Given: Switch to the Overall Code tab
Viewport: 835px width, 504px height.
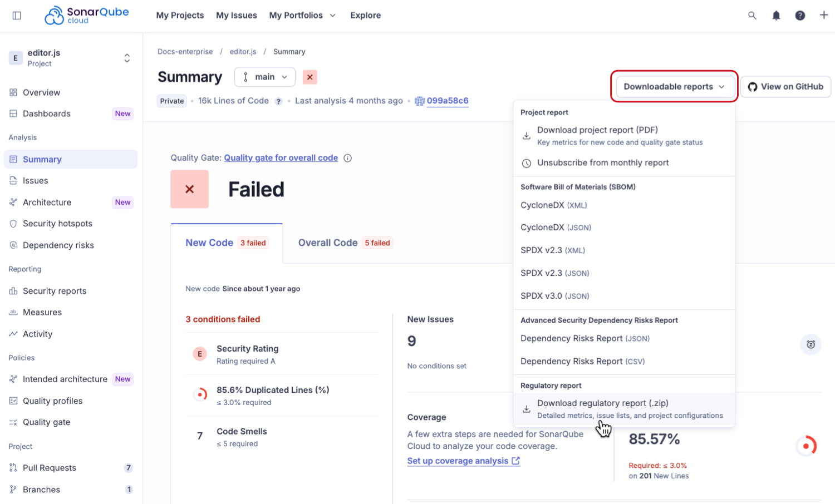Looking at the screenshot, I should pos(345,243).
